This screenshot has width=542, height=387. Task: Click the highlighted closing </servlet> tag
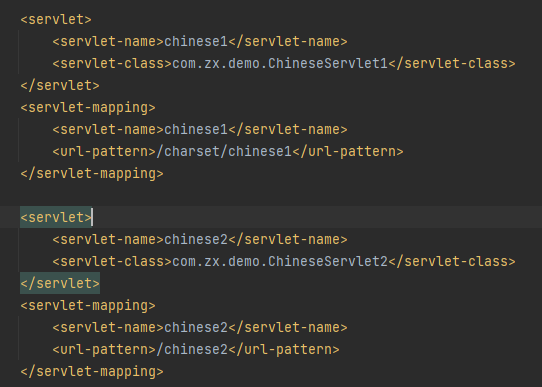tap(60, 283)
